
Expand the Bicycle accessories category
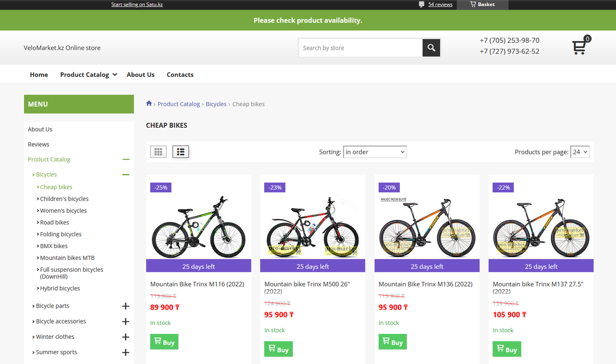point(126,321)
